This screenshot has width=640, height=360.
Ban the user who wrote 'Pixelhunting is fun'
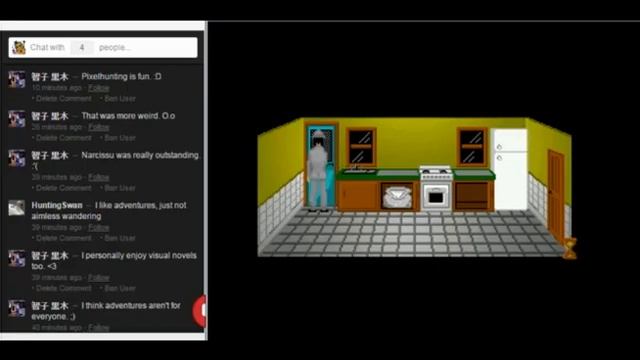point(120,98)
